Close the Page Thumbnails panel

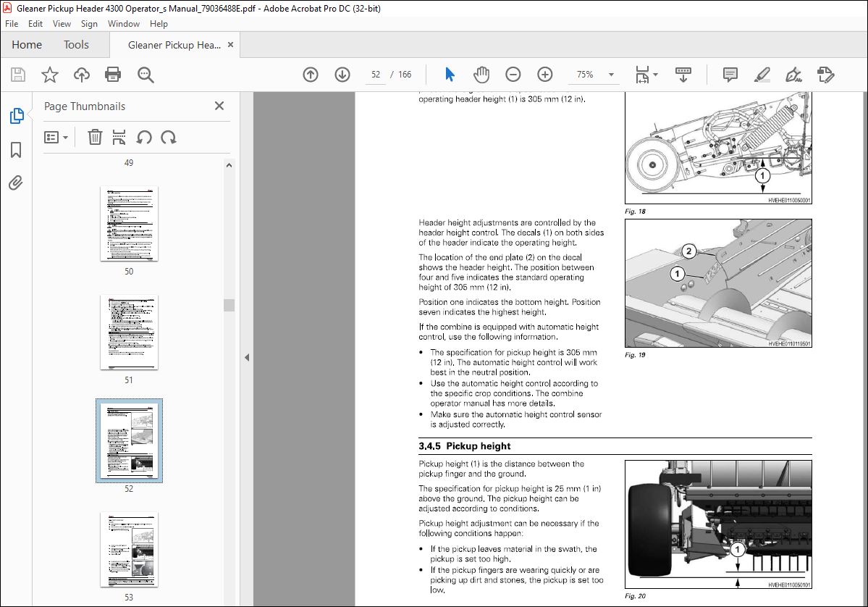(x=219, y=106)
